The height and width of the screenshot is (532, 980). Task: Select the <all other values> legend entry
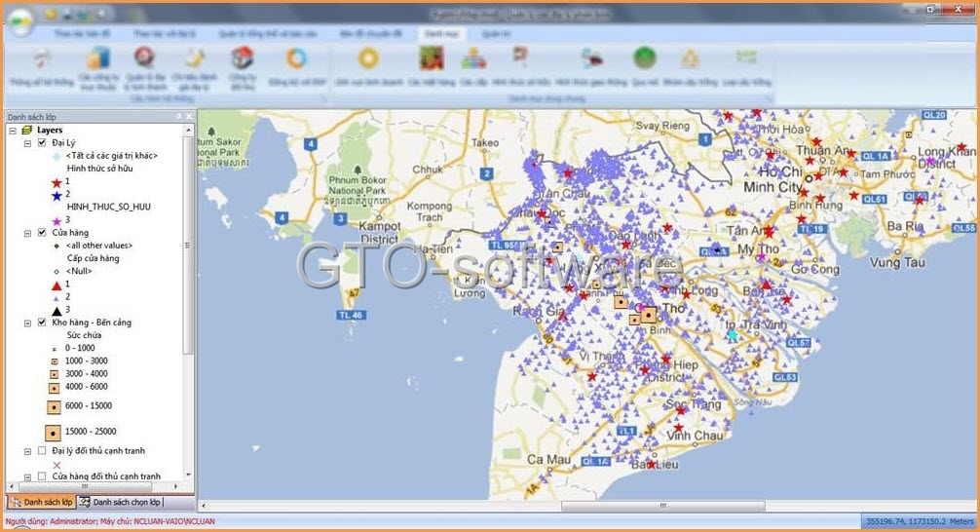tap(99, 246)
